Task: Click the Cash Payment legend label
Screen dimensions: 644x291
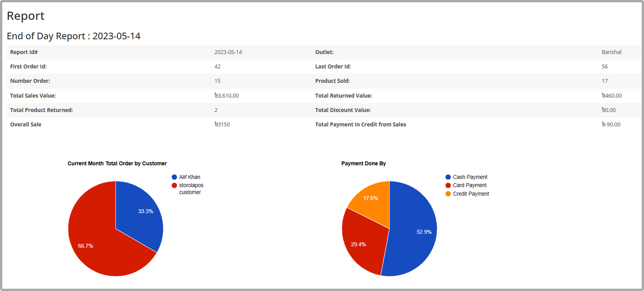Action: tap(470, 177)
